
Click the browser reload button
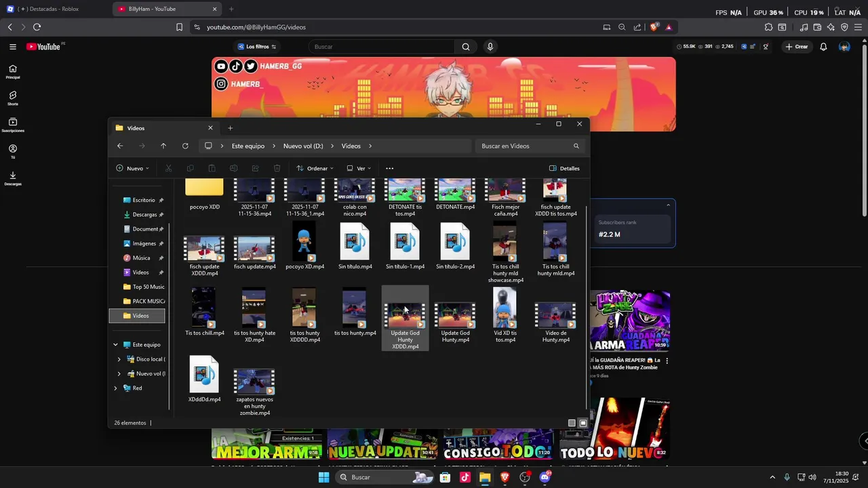(37, 27)
